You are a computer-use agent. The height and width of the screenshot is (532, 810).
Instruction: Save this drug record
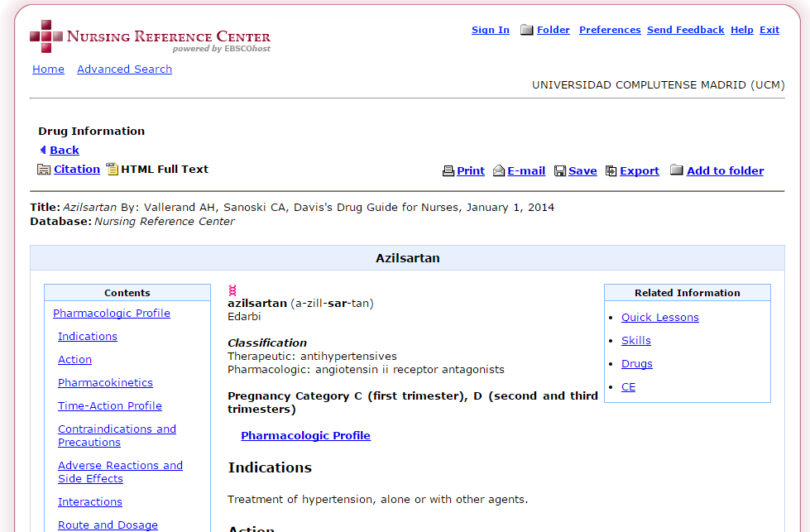click(x=582, y=171)
